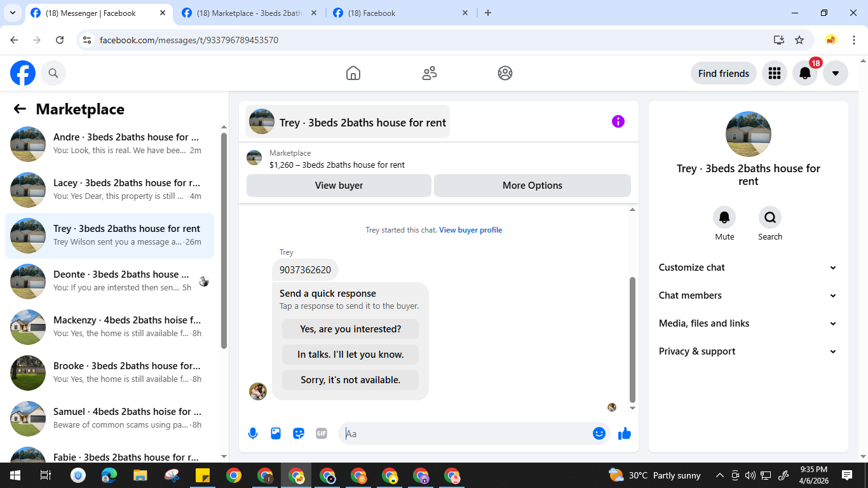
Task: Open the nine-dot Menu grid icon
Action: click(774, 73)
